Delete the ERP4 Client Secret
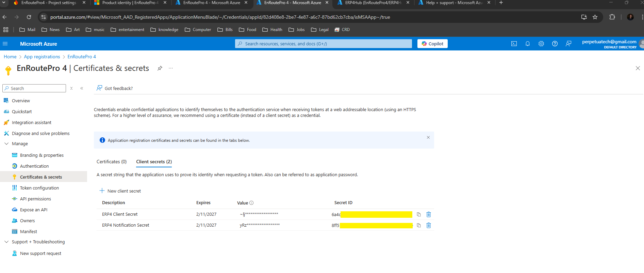 (x=429, y=214)
